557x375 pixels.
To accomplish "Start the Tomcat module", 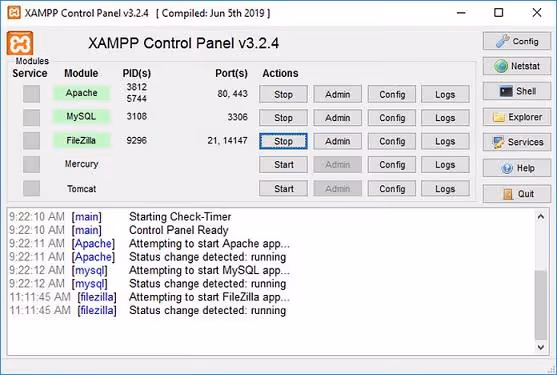I will pos(283,188).
